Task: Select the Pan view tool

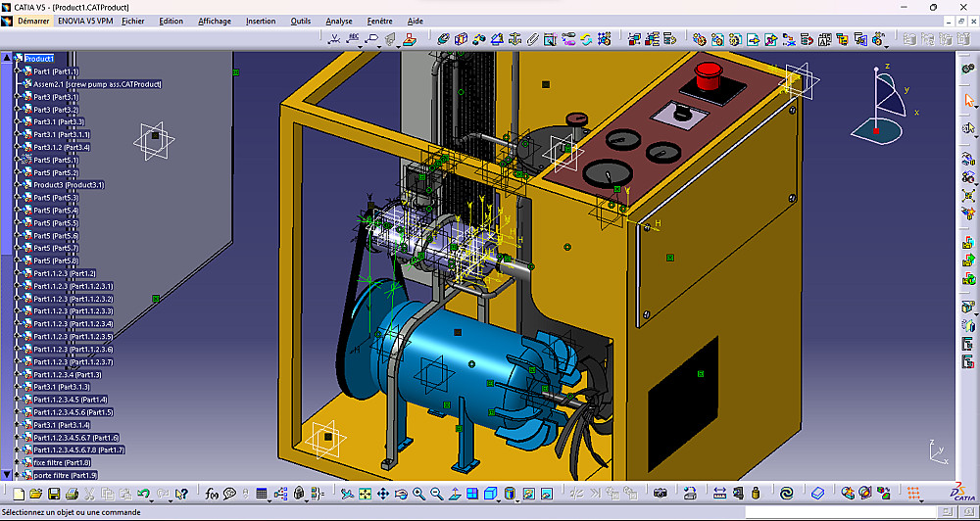Action: 383,494
